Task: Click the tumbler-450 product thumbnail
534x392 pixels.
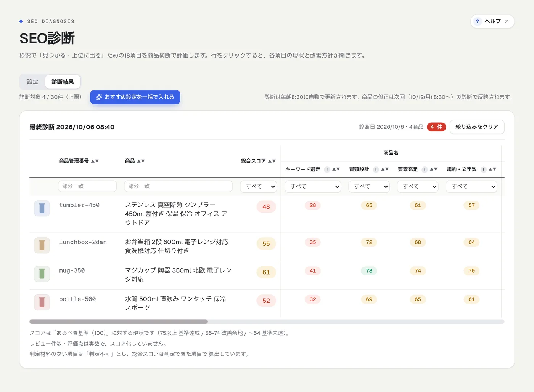Action: (x=42, y=208)
